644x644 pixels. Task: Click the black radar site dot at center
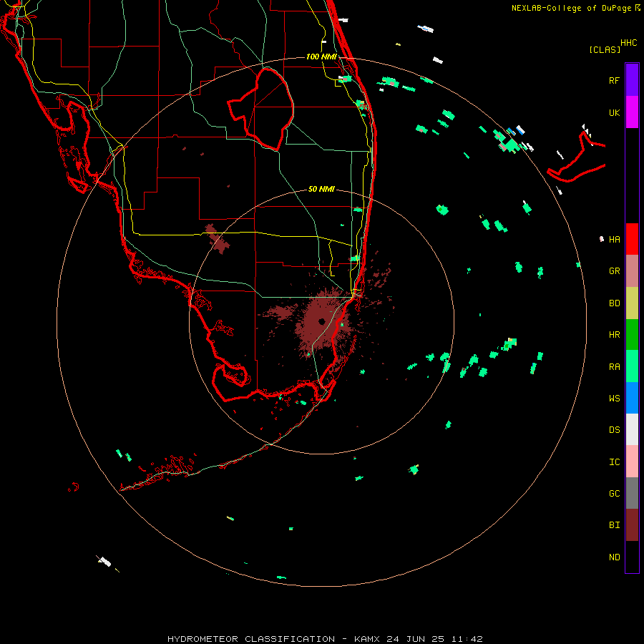pos(321,321)
